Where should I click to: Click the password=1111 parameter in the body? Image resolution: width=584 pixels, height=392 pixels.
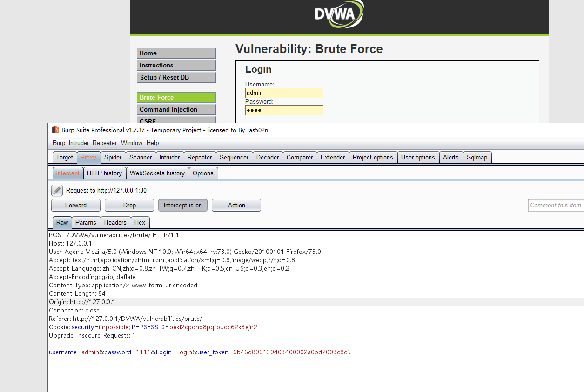[127, 352]
